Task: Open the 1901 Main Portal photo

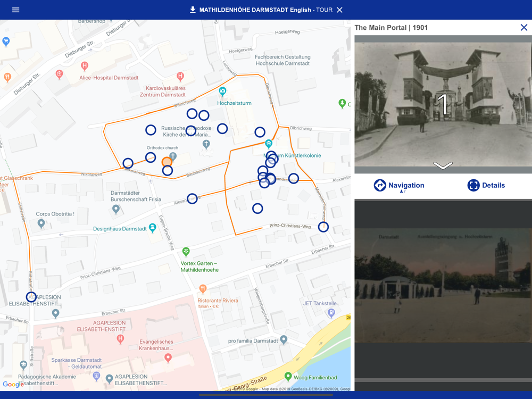Action: [443, 104]
